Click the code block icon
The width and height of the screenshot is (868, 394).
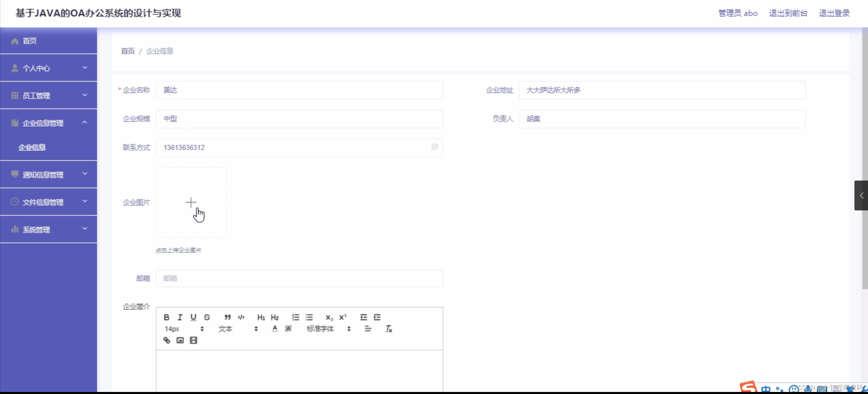[x=241, y=317]
